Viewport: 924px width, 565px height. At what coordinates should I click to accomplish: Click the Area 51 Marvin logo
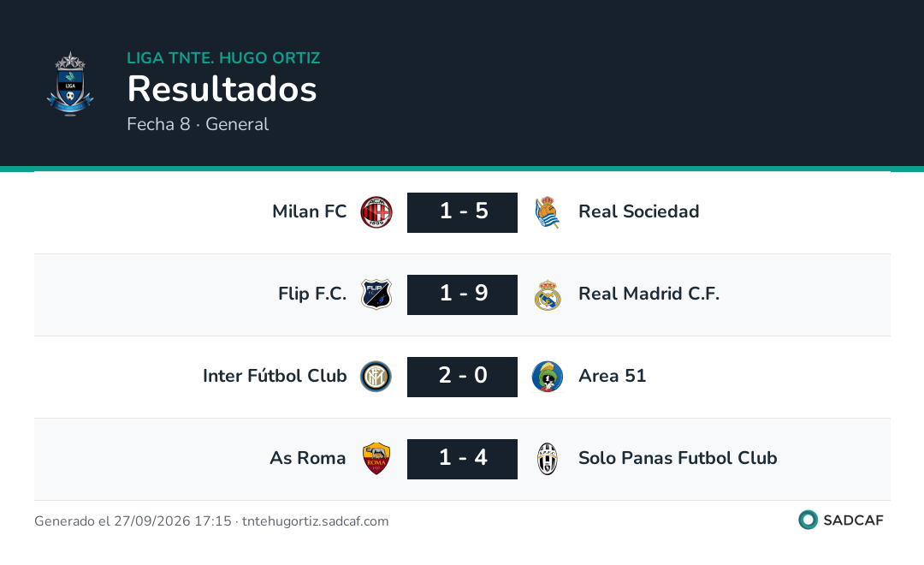(548, 377)
